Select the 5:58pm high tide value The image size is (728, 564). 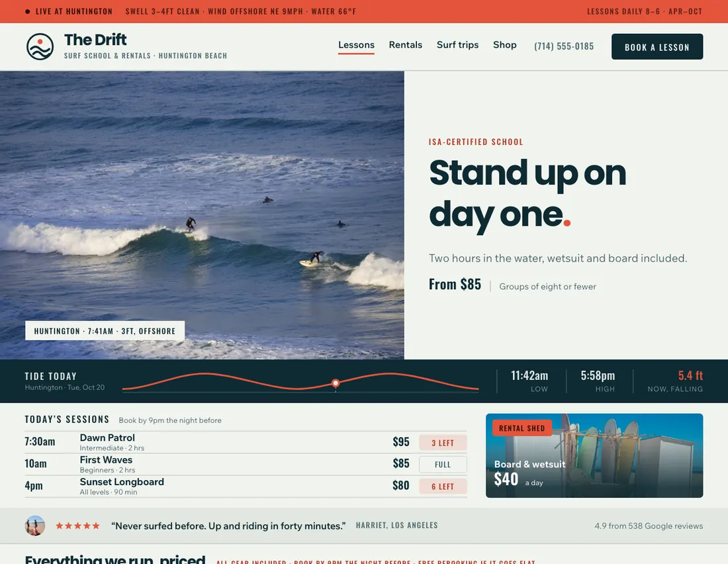(x=598, y=375)
